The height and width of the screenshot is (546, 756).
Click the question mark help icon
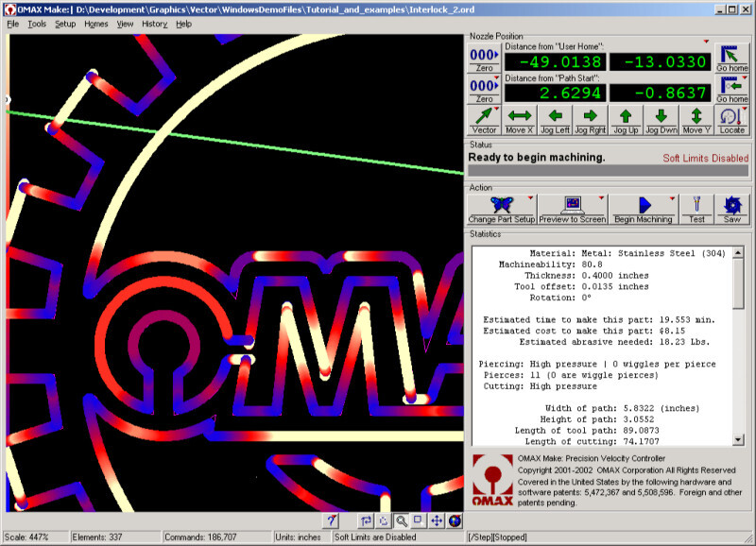[x=332, y=520]
